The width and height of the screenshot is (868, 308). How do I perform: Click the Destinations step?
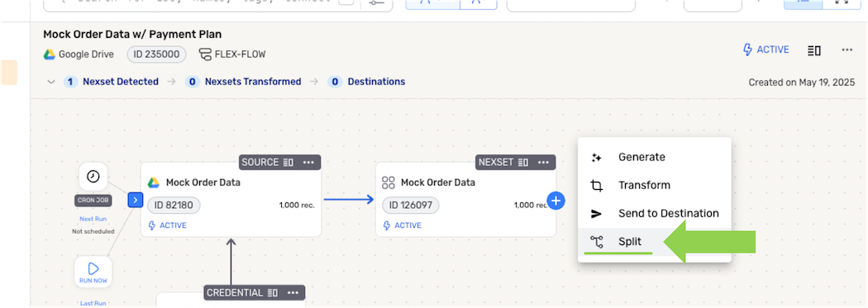(367, 82)
